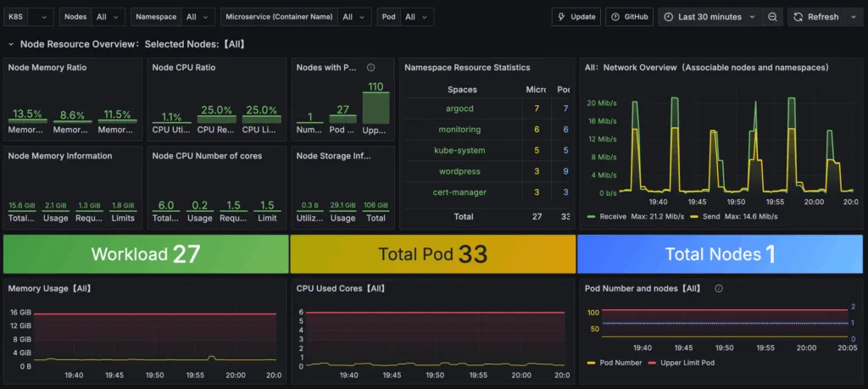Viewport: 868px width, 389px height.
Task: Click the circular icon on GitHub button
Action: 615,17
